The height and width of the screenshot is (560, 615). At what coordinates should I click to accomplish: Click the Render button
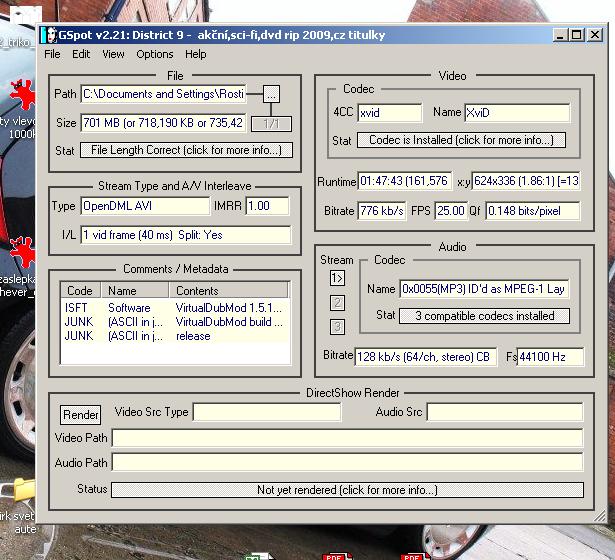click(81, 415)
